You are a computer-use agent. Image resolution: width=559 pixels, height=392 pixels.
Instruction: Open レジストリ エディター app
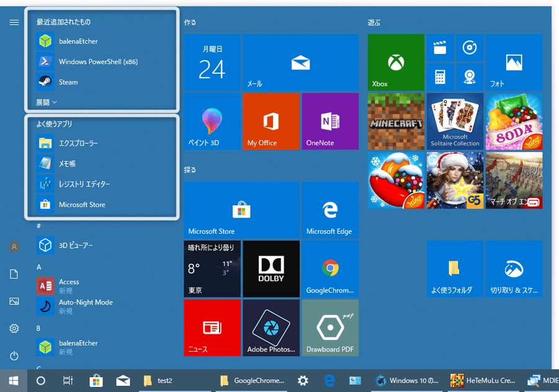tap(102, 184)
